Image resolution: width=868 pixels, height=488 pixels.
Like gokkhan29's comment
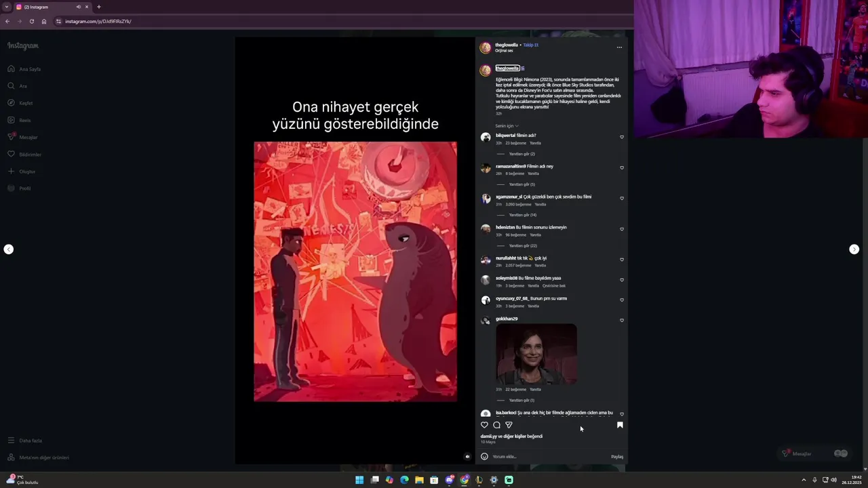[622, 321]
